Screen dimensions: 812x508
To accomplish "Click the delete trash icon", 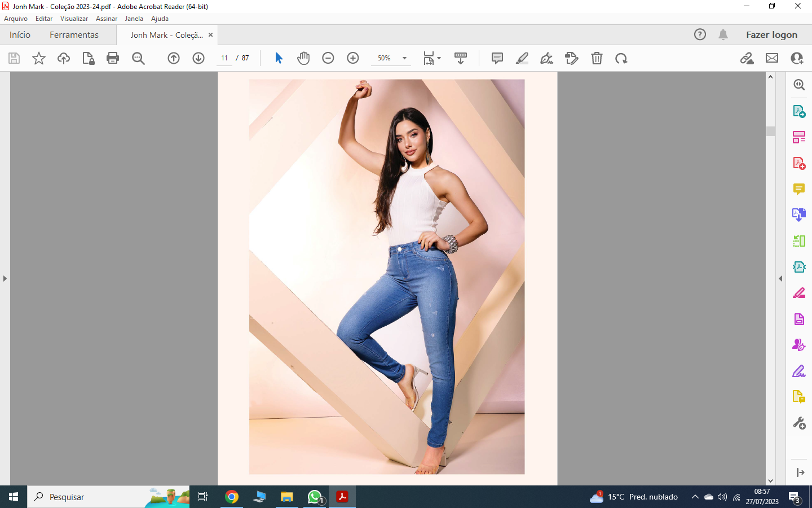I will 597,58.
